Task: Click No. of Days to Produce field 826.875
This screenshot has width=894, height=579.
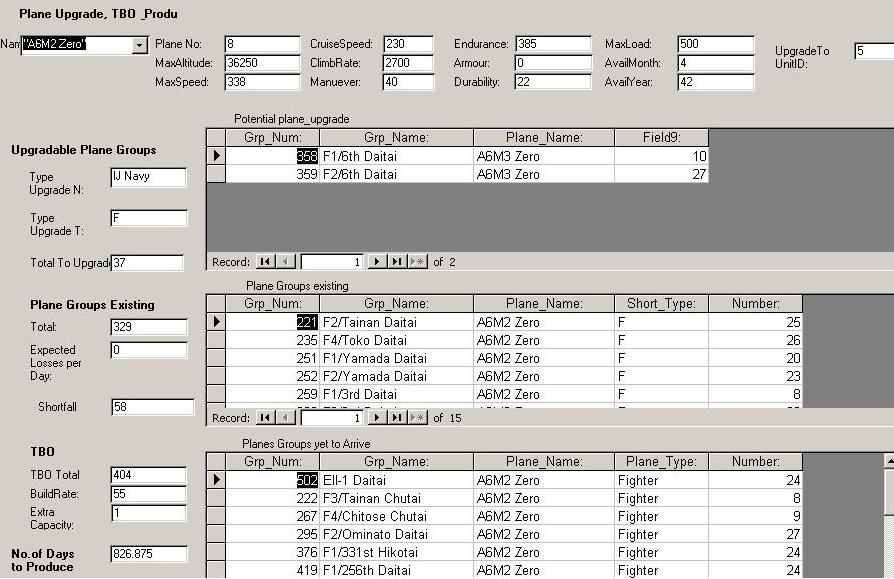Action: click(x=148, y=554)
